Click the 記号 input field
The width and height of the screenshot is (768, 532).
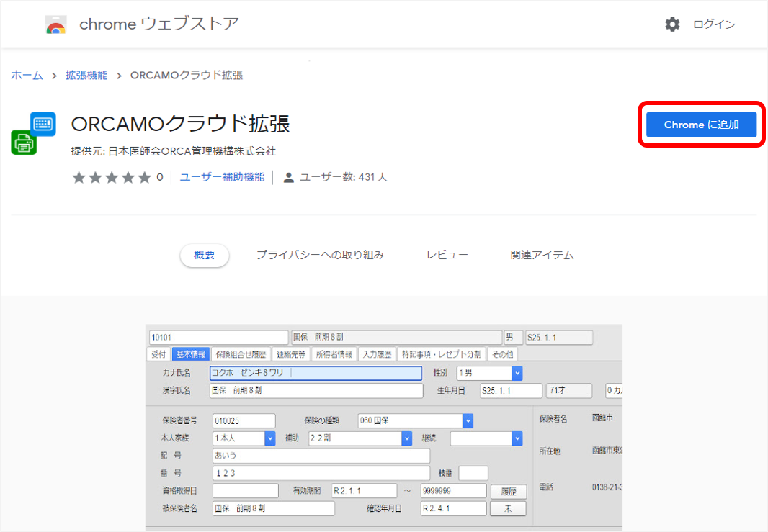[321, 456]
